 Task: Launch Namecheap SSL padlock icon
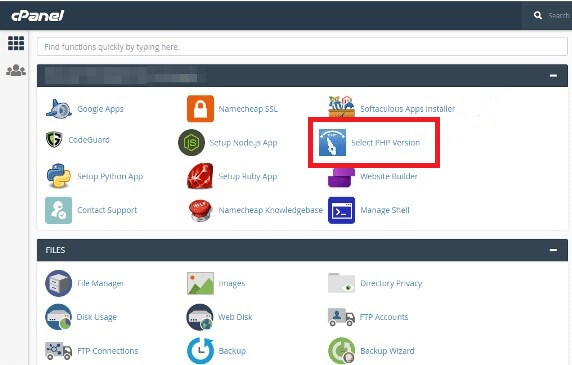tap(200, 109)
